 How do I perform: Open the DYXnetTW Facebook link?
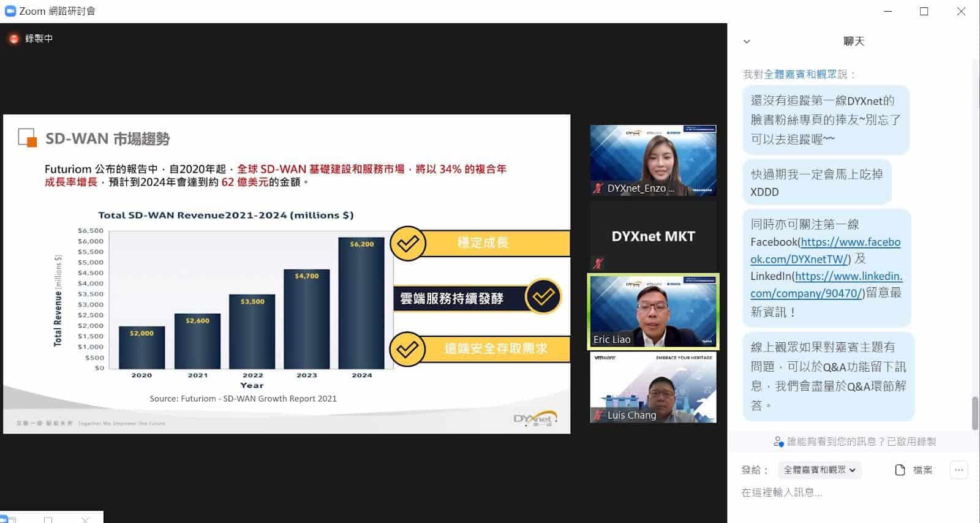826,250
